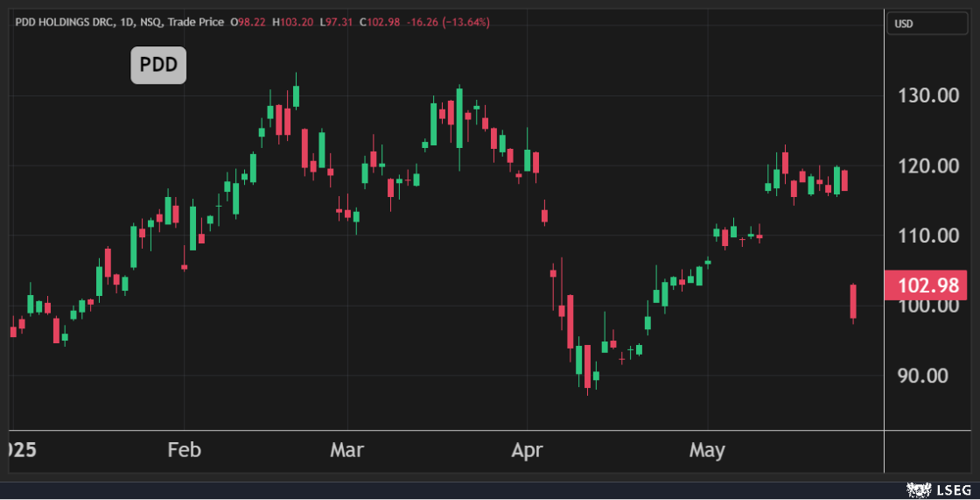Click the PDD HOLDINGS DRC chart title
980x500 pixels.
(x=65, y=22)
